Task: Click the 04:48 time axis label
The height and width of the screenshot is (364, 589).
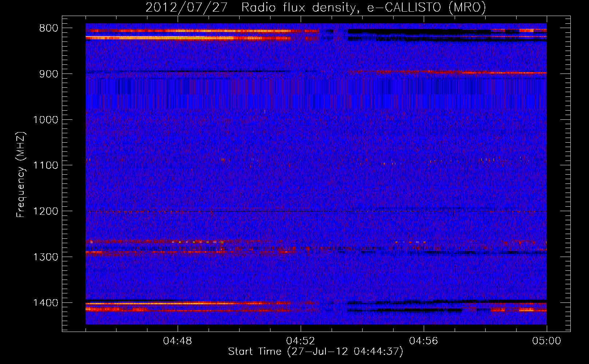Action: [178, 341]
